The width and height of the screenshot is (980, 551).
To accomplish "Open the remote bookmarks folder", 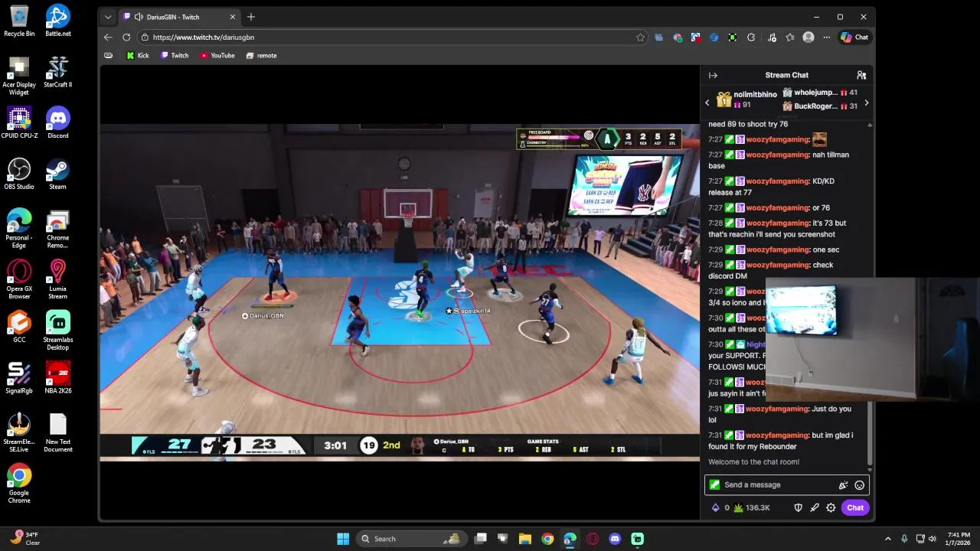I will point(262,55).
